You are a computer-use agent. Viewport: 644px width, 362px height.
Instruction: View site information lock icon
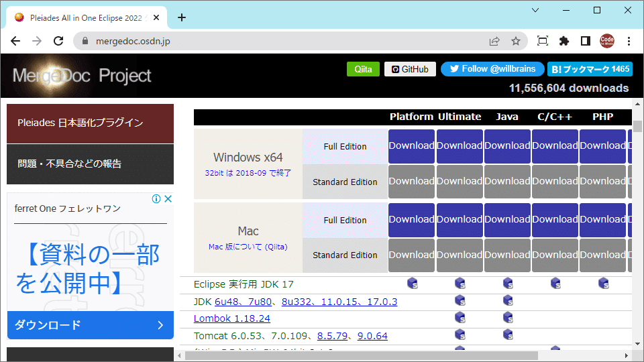pos(85,41)
